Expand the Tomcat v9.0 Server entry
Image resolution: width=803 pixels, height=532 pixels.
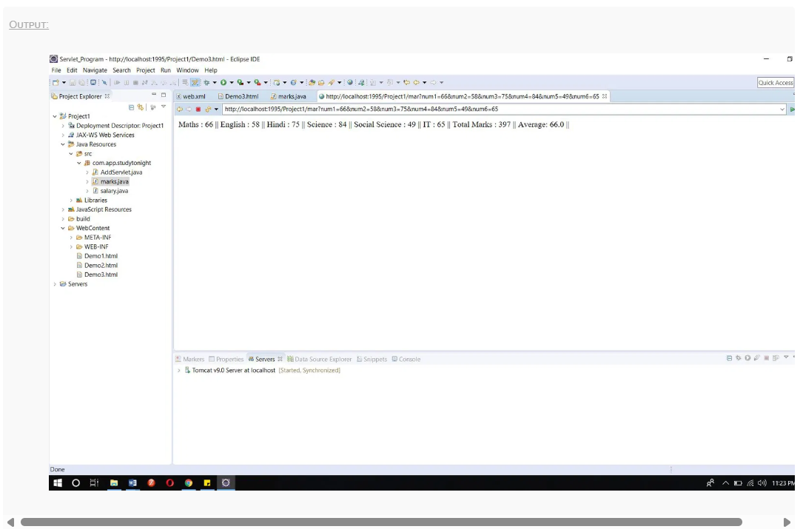coord(179,370)
